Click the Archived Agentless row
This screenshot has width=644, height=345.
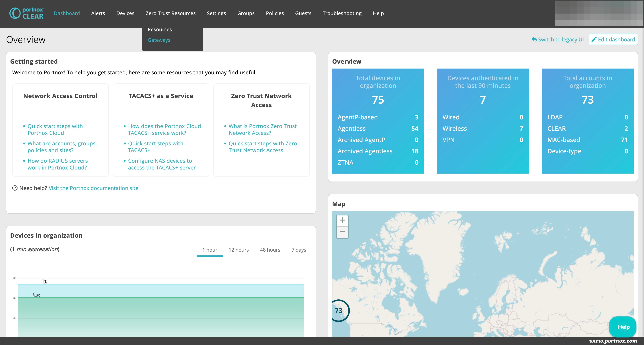pyautogui.click(x=378, y=151)
